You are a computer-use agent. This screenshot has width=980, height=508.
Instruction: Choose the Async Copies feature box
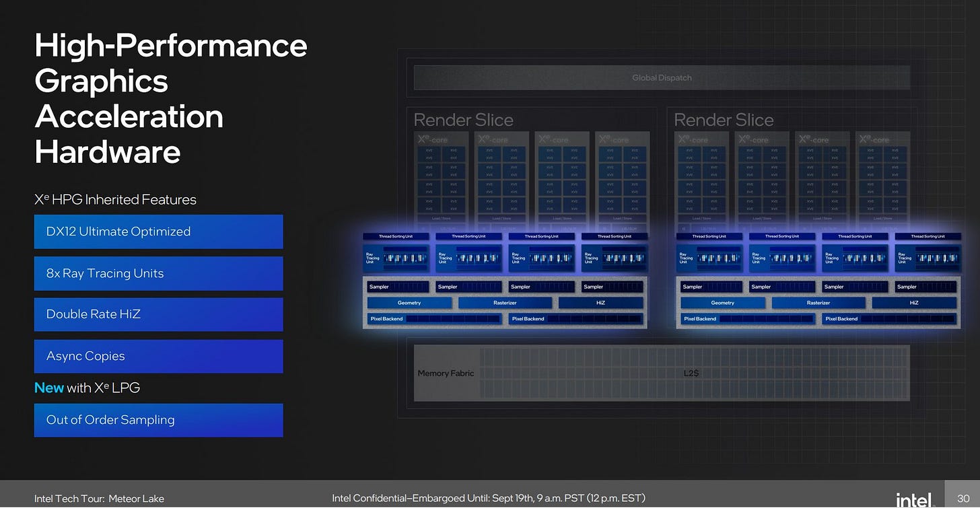coord(159,356)
